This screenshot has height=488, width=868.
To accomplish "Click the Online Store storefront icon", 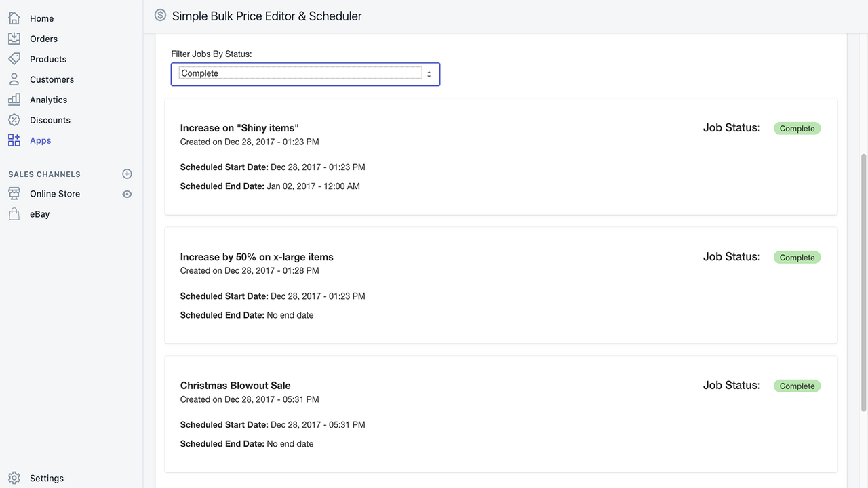I will pyautogui.click(x=14, y=194).
